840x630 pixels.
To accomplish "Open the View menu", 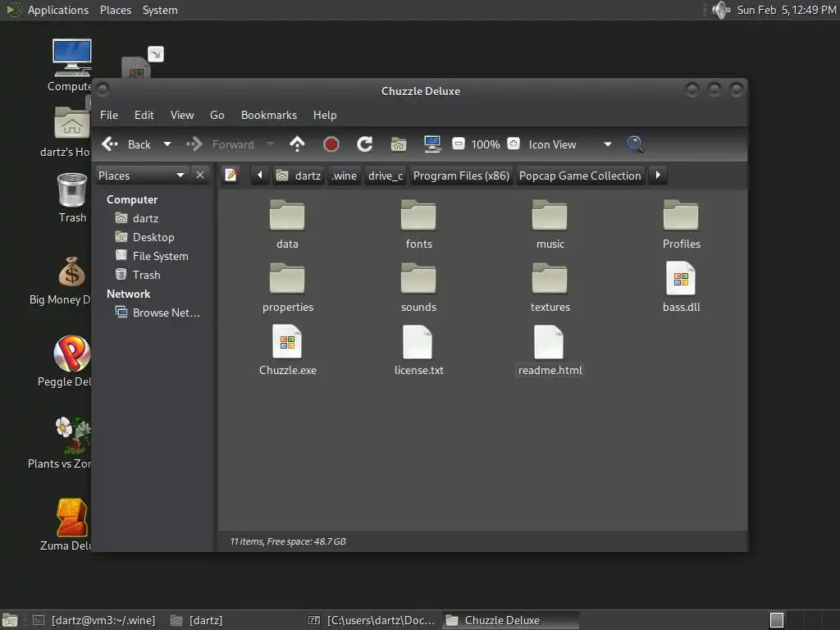I will (x=182, y=115).
